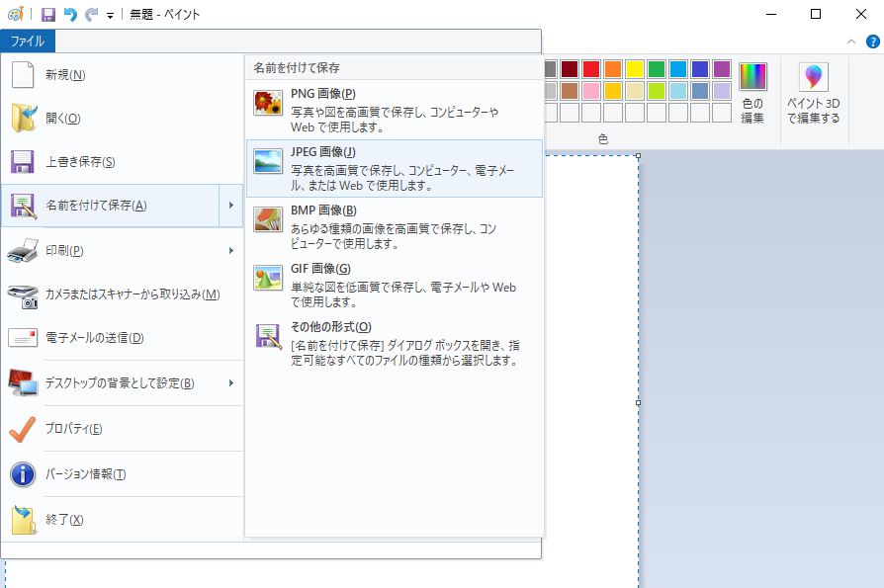884x588 pixels.
Task: Click the scanner icon for カメラまたはスキャナーから取り込み
Action: (x=23, y=296)
